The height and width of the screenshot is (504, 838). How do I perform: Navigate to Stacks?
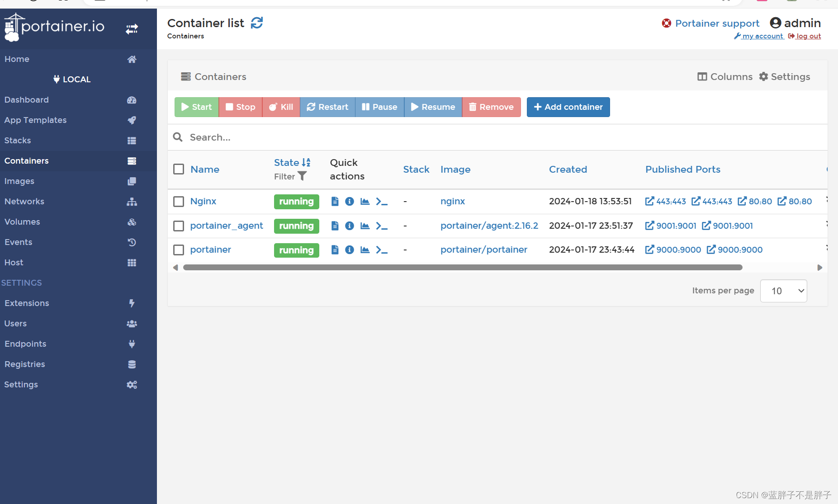coord(78,141)
